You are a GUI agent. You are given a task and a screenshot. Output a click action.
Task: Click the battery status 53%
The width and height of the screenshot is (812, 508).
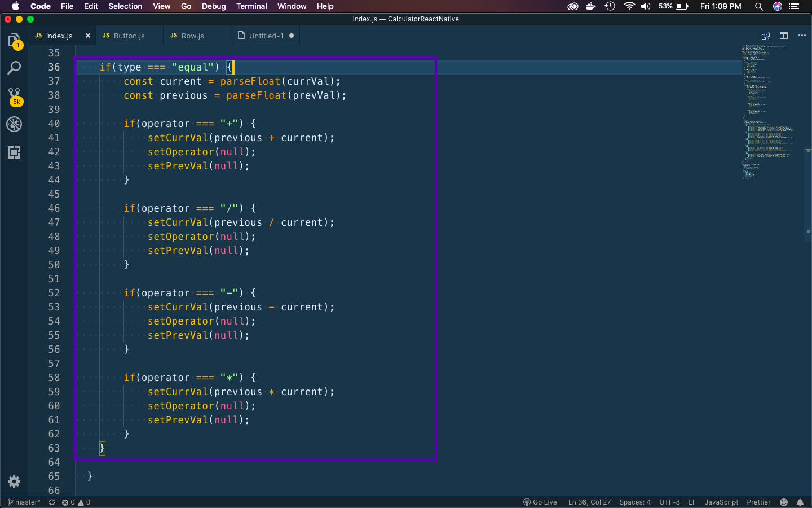[673, 6]
